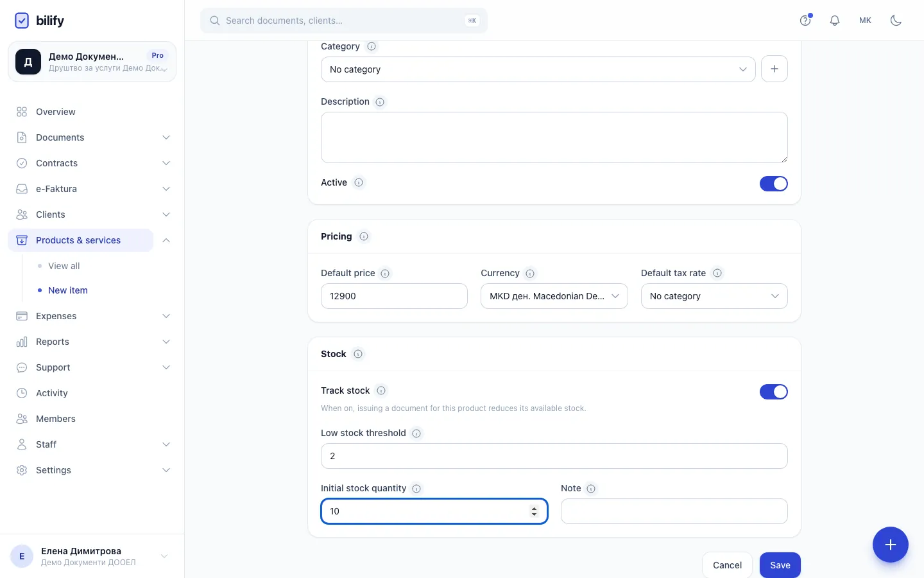Image resolution: width=924 pixels, height=578 pixels.
Task: Show info tooltip for Initial stock quantity
Action: [416, 489]
